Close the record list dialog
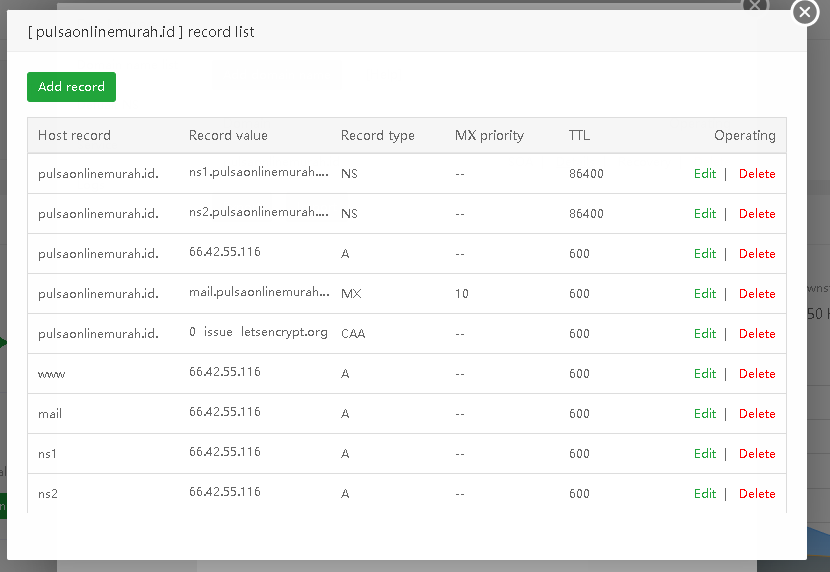This screenshot has width=830, height=572. coord(805,12)
